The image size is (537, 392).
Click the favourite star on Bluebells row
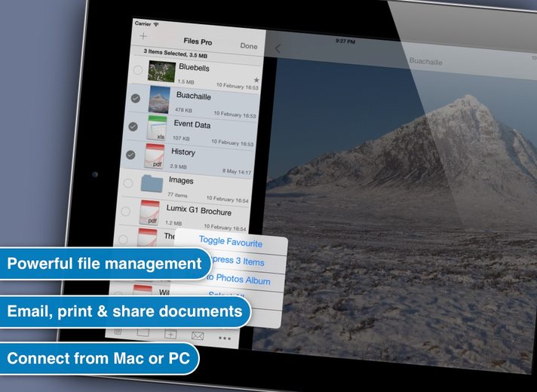coord(256,80)
